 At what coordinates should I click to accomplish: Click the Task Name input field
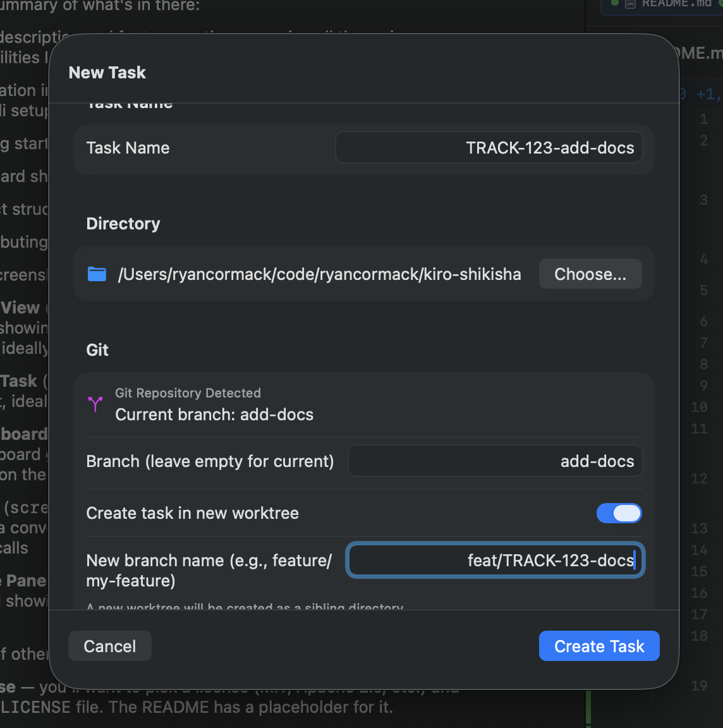[489, 148]
